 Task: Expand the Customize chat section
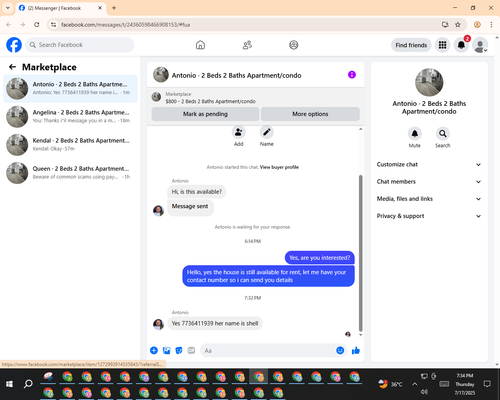pos(429,164)
